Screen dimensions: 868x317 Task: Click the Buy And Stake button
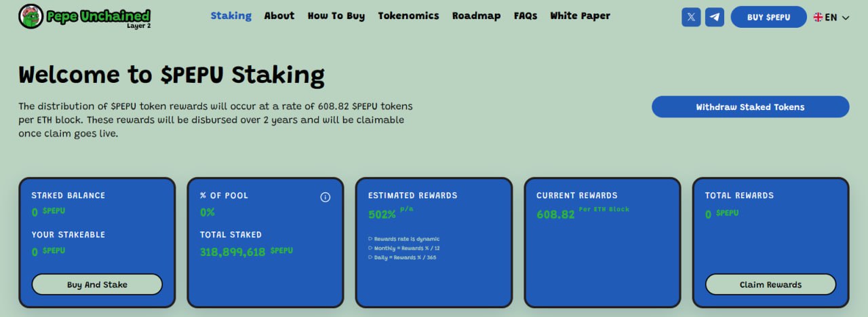point(97,284)
